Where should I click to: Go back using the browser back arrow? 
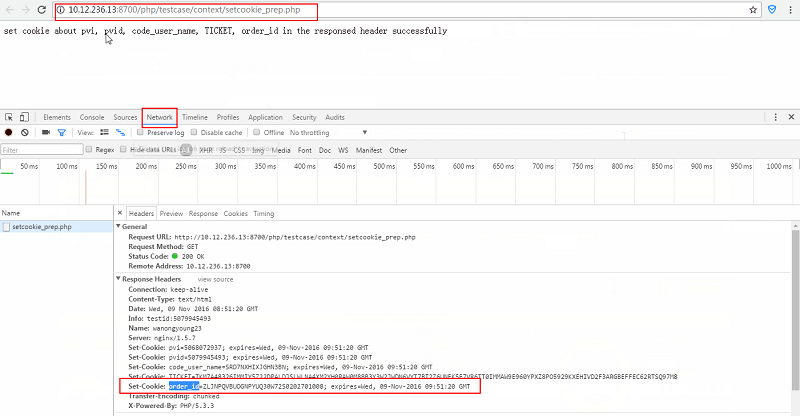pyautogui.click(x=10, y=10)
